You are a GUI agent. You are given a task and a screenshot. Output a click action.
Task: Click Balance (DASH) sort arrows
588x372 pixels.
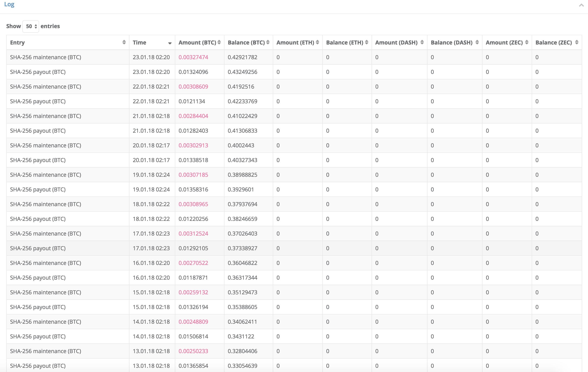[477, 42]
